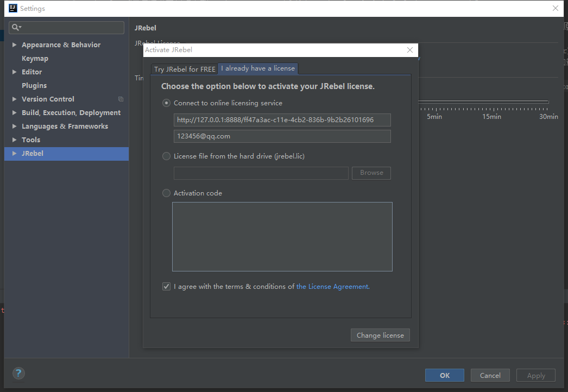Screen dimensions: 568x392
Task: Open the help question mark icon
Action: [x=18, y=373]
